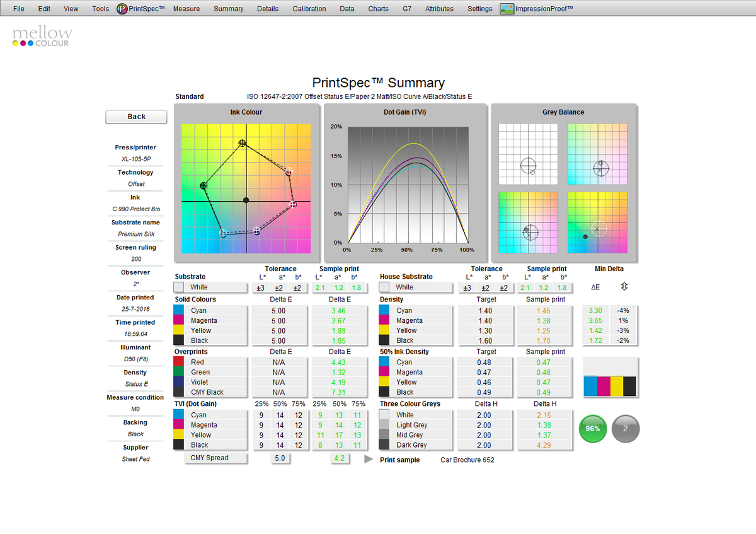Click the CMY Spread button
The image size is (756, 534).
point(215,458)
